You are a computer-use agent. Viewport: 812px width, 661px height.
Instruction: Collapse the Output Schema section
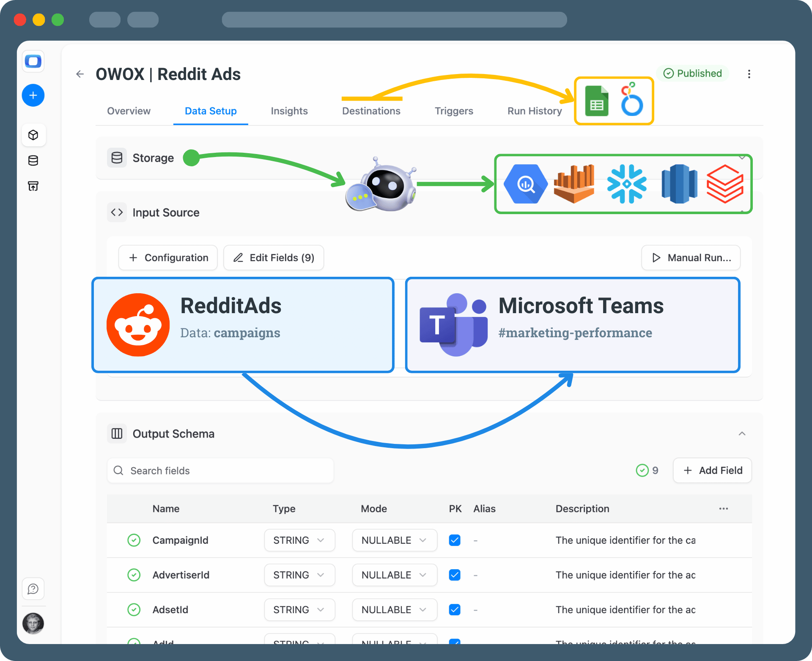tap(742, 433)
